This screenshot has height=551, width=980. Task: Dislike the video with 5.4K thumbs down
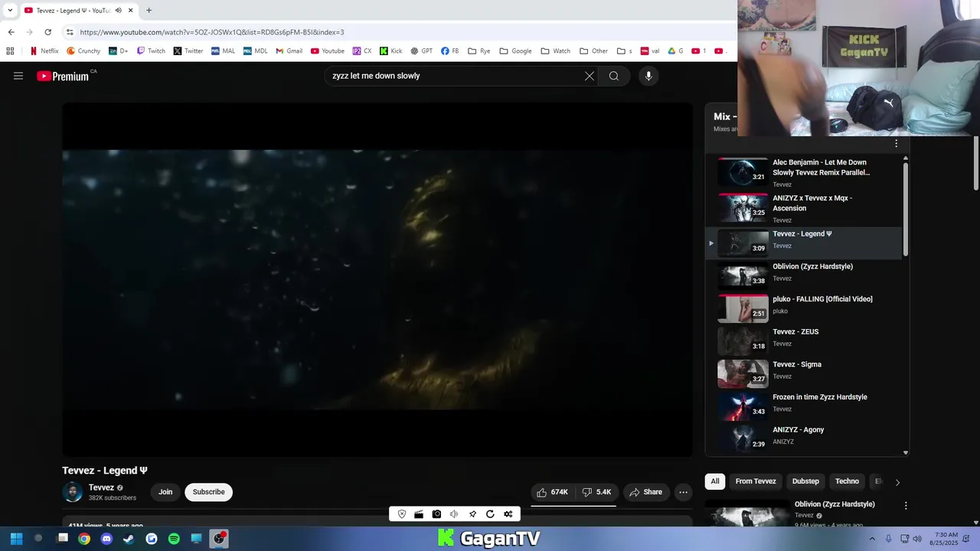(596, 492)
